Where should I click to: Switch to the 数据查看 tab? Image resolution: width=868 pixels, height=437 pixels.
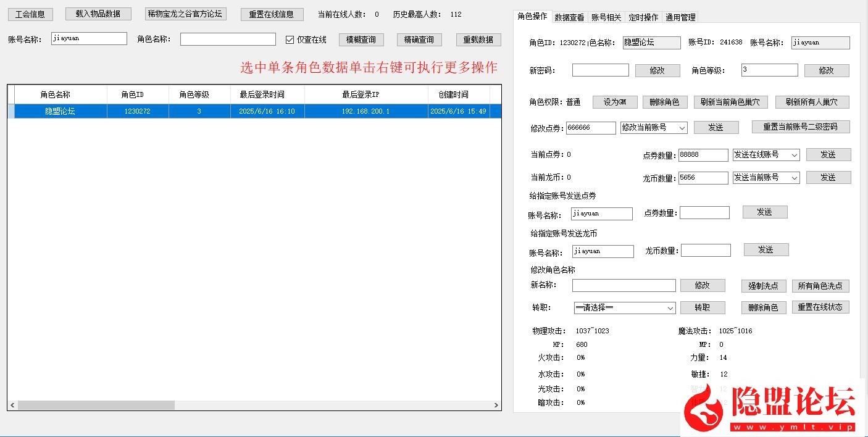pos(569,17)
